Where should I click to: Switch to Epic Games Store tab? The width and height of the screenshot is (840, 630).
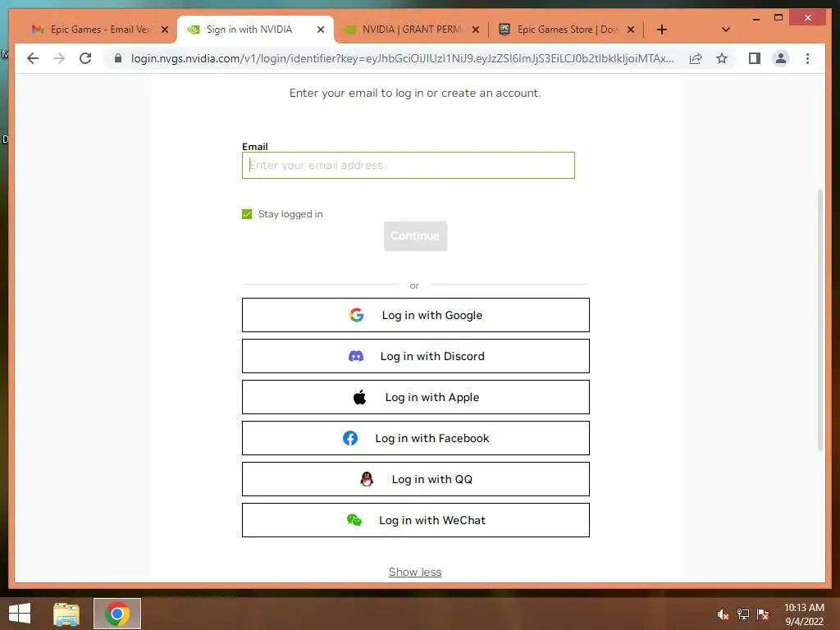(567, 30)
